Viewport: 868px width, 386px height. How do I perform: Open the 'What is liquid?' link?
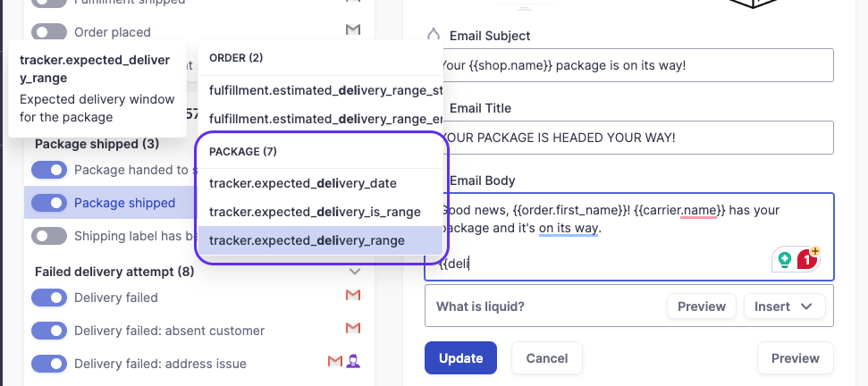(x=480, y=306)
